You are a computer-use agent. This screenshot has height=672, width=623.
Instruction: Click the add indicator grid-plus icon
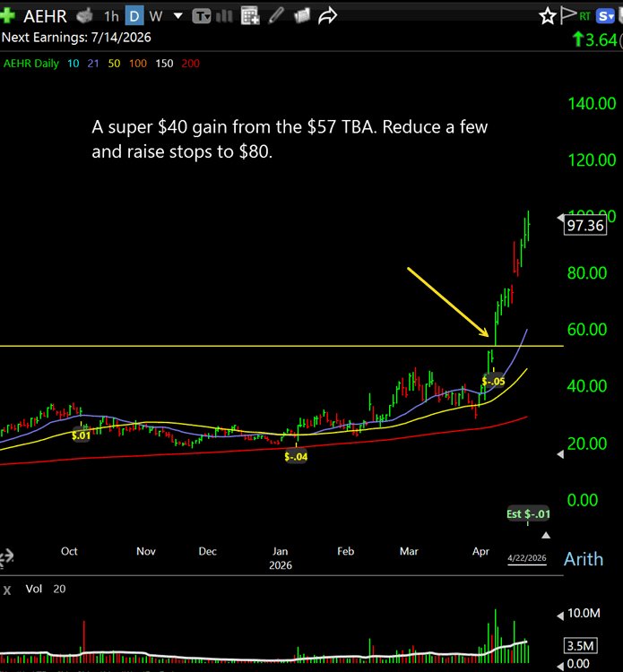250,16
